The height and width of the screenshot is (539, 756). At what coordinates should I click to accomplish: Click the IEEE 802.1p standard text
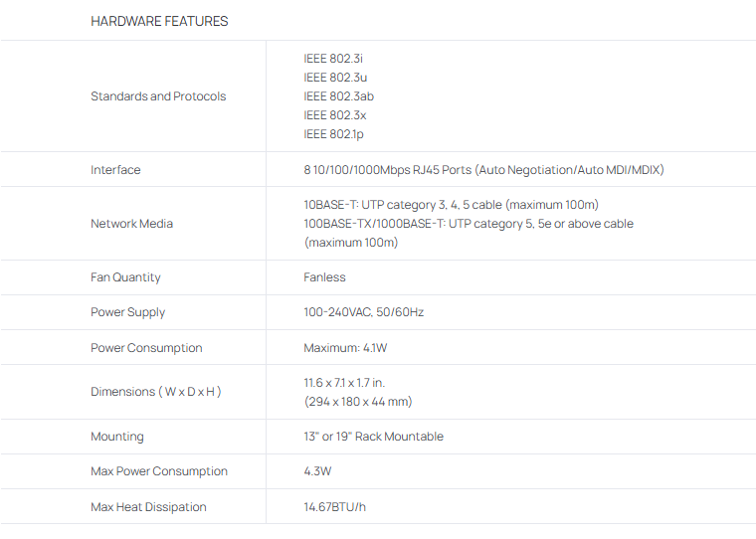click(x=333, y=134)
